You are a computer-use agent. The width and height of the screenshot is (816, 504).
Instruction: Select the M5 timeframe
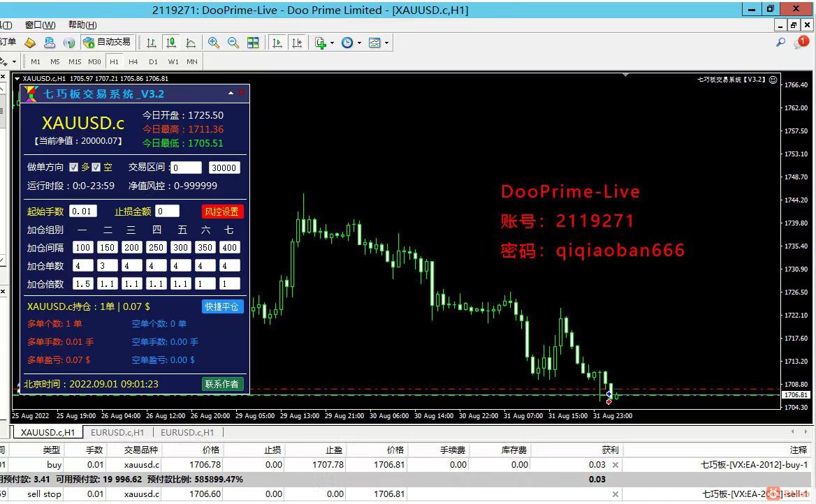tap(55, 61)
